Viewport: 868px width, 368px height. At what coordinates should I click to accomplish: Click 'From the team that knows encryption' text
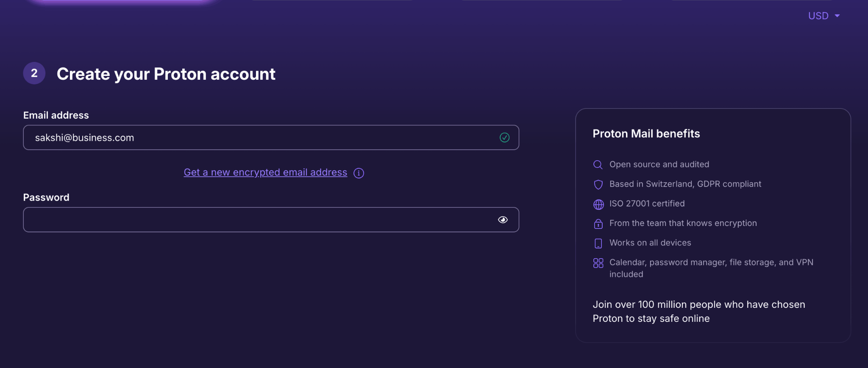coord(683,223)
